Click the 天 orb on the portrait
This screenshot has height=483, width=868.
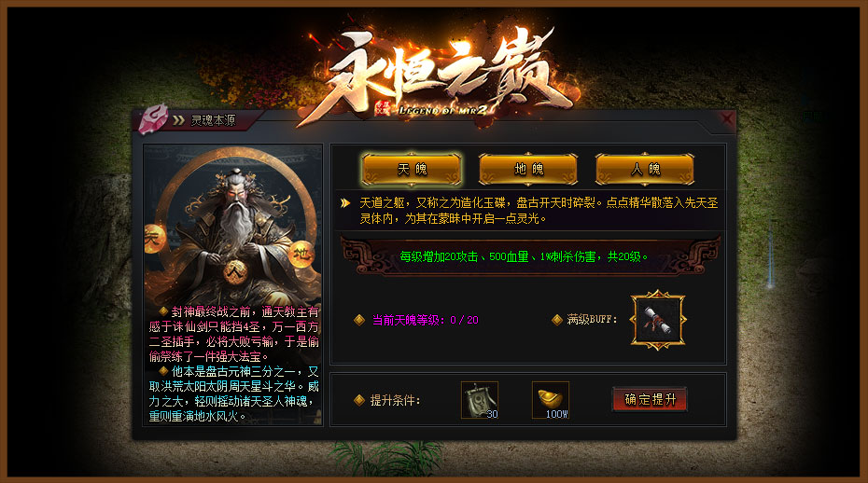click(x=154, y=239)
